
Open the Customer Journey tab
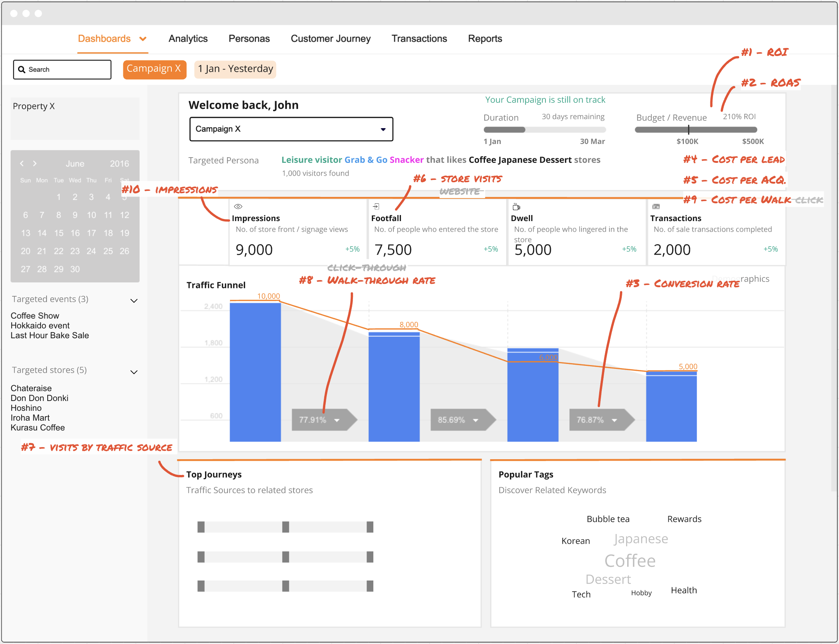[330, 39]
